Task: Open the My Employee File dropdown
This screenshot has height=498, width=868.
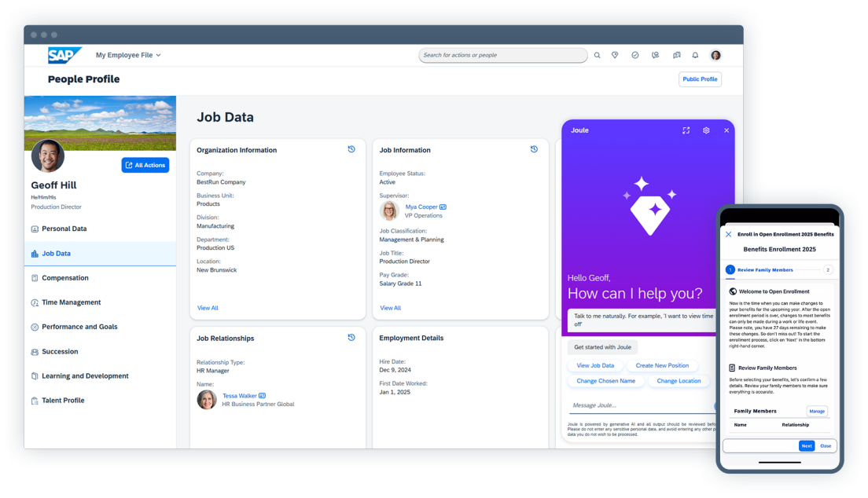Action: [x=128, y=55]
